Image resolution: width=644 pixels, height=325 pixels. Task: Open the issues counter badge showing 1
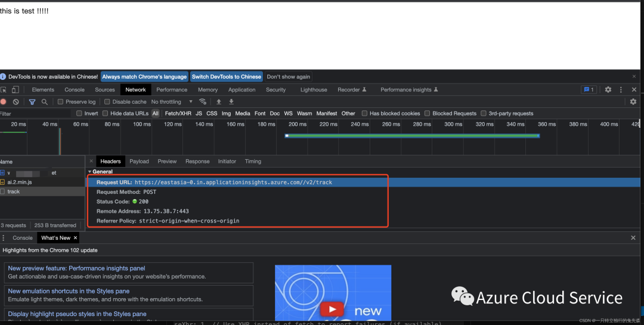point(589,89)
